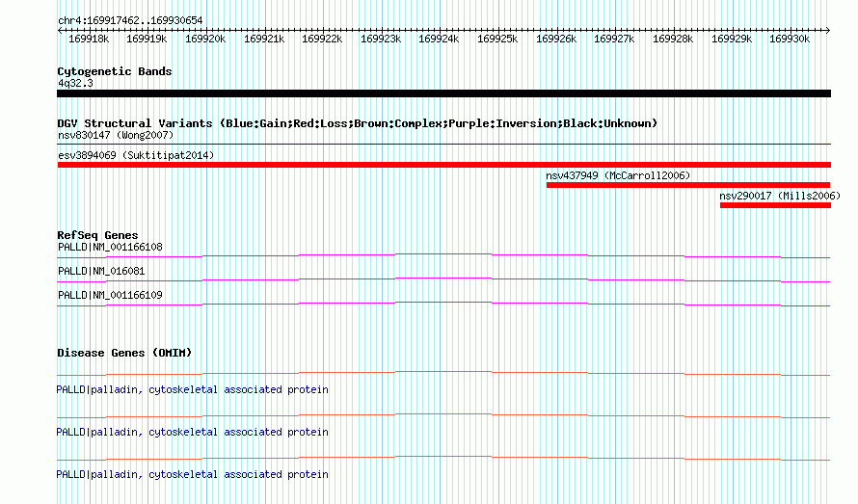Click ruler tick label 169923k
Image resolution: width=858 pixels, height=504 pixels.
[x=380, y=39]
